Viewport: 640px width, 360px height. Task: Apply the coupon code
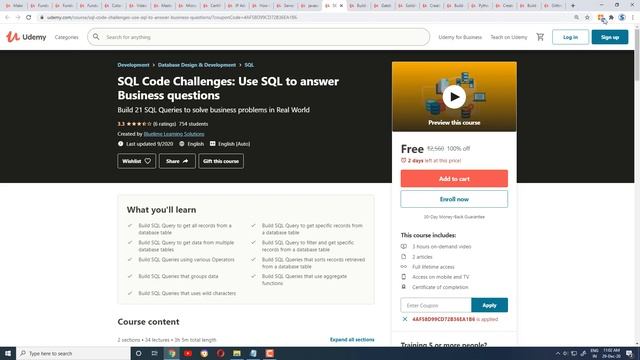point(489,305)
